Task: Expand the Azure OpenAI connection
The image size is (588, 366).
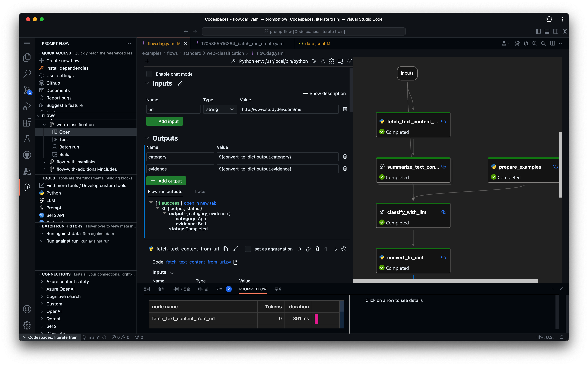Action: pos(42,289)
